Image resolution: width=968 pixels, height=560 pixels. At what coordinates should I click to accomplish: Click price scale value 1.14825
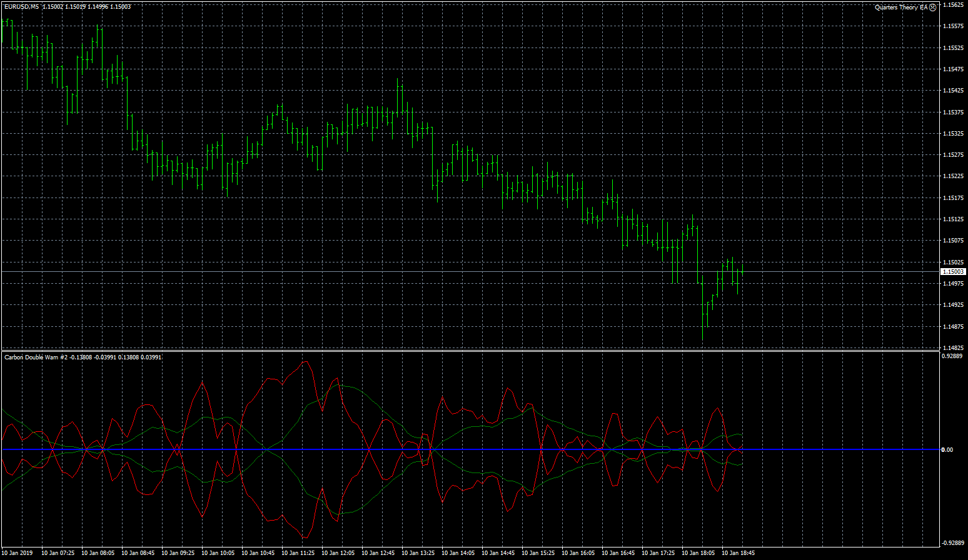click(953, 347)
